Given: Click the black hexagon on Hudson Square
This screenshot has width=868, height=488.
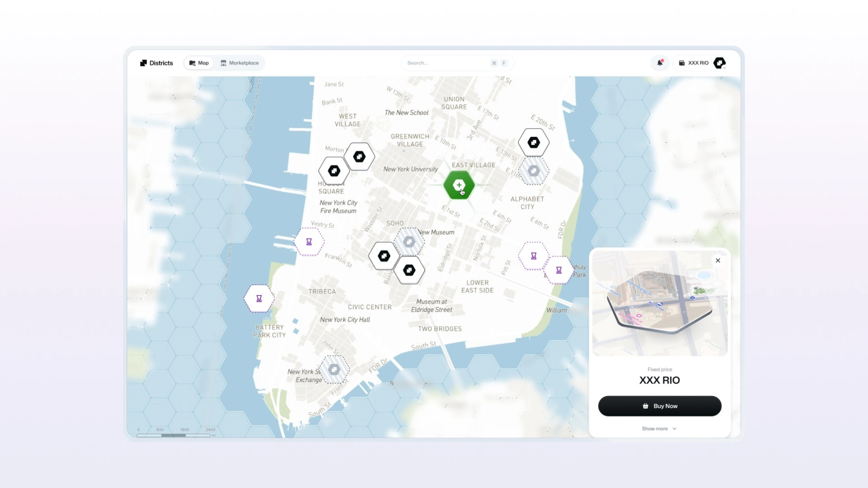Looking at the screenshot, I should click(x=334, y=171).
